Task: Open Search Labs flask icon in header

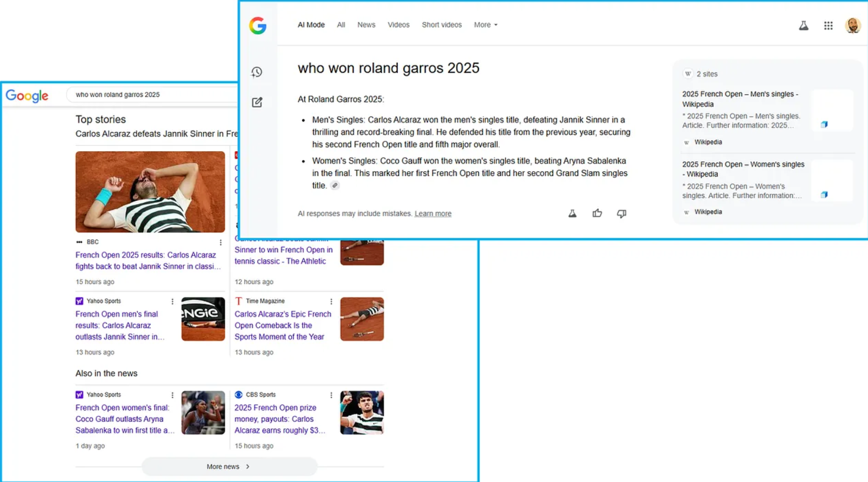Action: (x=803, y=25)
